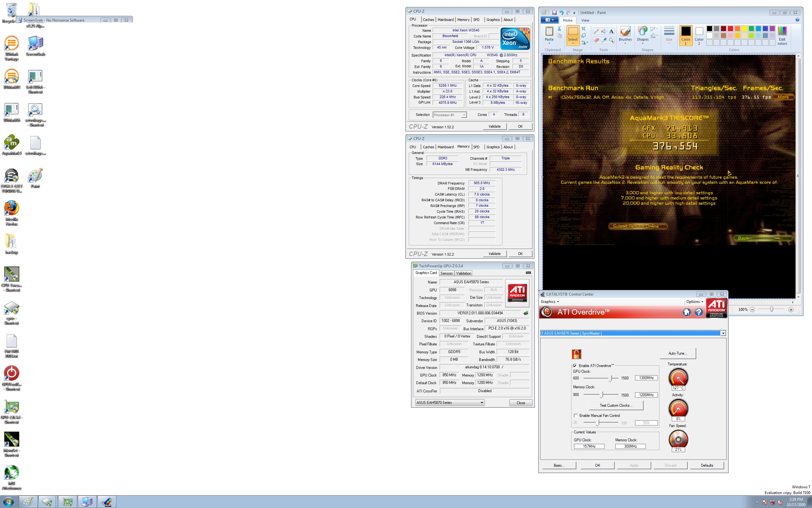Select the Color picker eyedropper tool
Image resolution: width=812 pixels, height=508 pixels.
604,40
